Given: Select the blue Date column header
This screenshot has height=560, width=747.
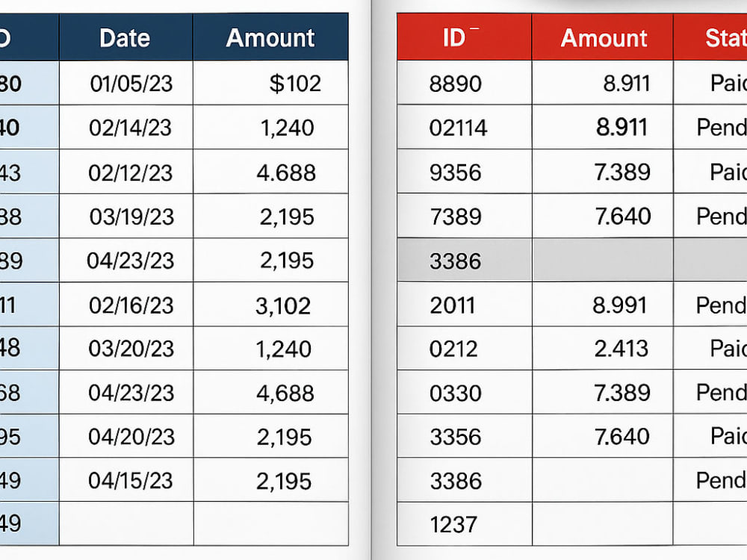Looking at the screenshot, I should (125, 37).
